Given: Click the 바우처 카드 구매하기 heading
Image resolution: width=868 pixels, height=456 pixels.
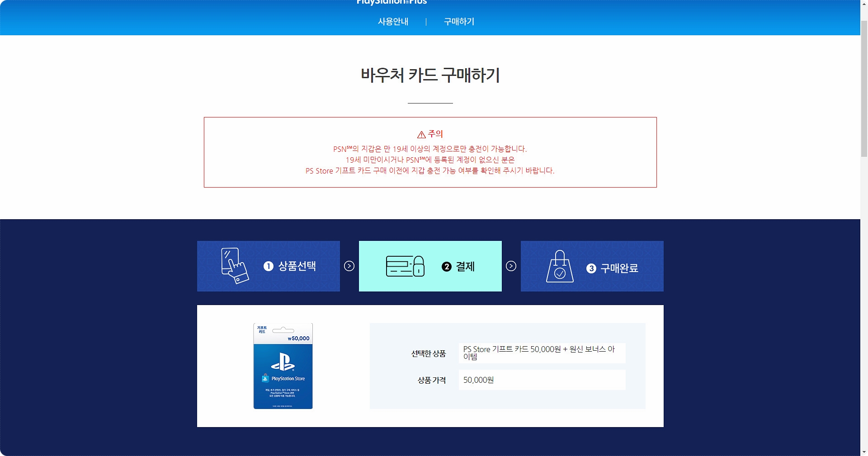Looking at the screenshot, I should 430,75.
